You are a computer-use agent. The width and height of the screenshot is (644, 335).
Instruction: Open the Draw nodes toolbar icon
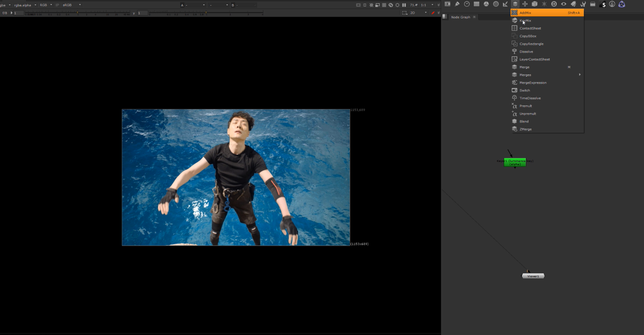[x=457, y=4]
